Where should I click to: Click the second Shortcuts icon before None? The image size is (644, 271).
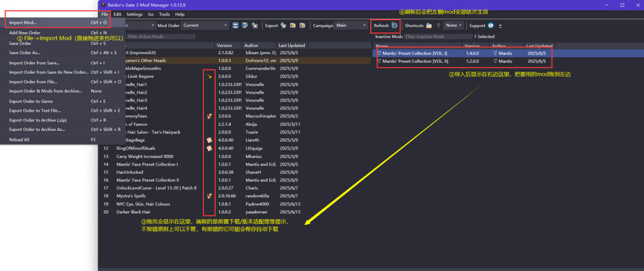tap(439, 26)
